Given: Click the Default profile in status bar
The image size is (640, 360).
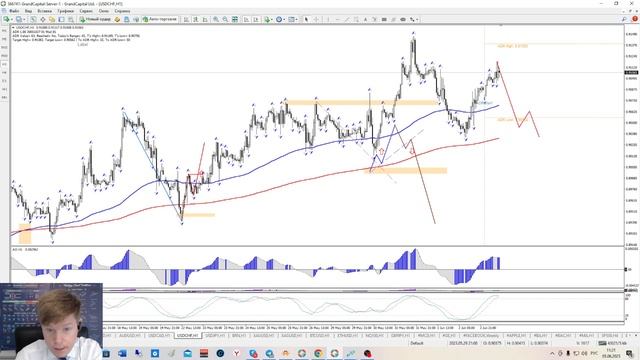Looking at the screenshot, I should 417,343.
